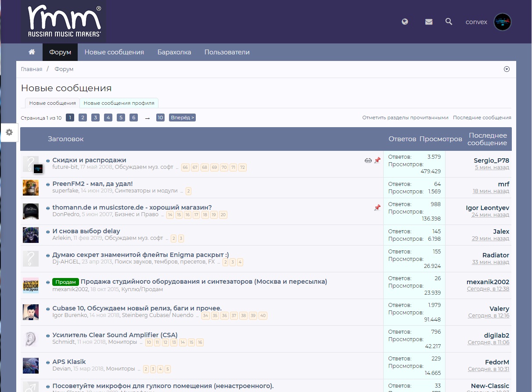
Task: Sort by Просмотров column header
Action: [x=441, y=139]
